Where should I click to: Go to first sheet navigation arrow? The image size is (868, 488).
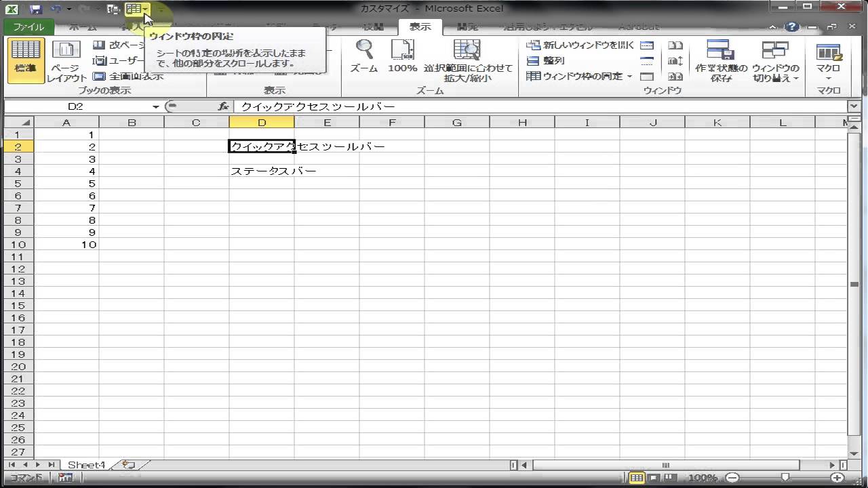pyautogui.click(x=13, y=465)
